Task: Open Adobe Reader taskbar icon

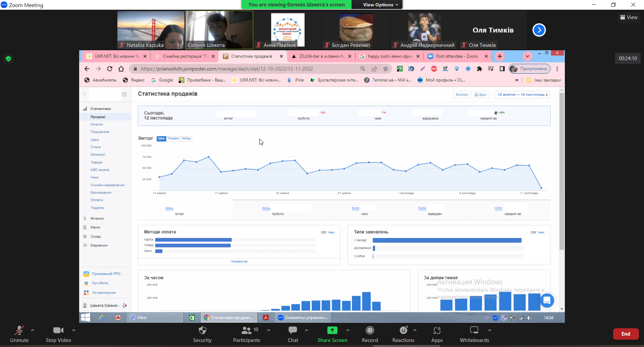Action: [266, 318]
